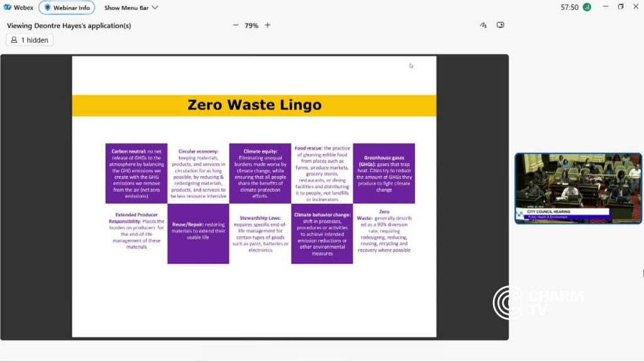Click the person icon beside 1 hidden
The image size is (644, 362).
click(14, 40)
